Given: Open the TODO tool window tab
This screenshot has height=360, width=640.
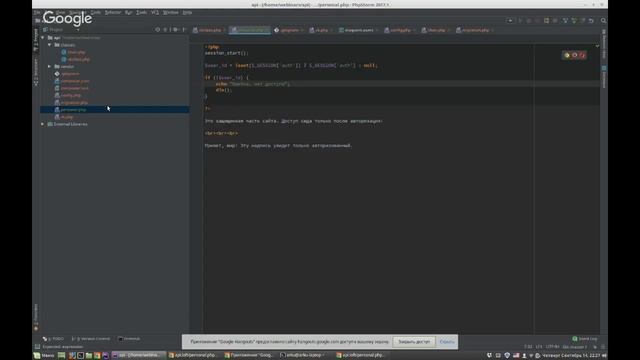Looking at the screenshot, I should [x=53, y=339].
